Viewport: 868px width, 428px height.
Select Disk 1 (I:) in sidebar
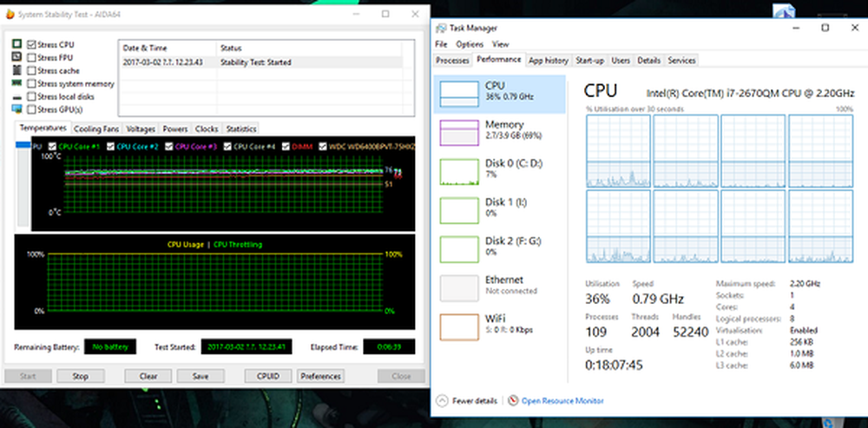pyautogui.click(x=500, y=210)
